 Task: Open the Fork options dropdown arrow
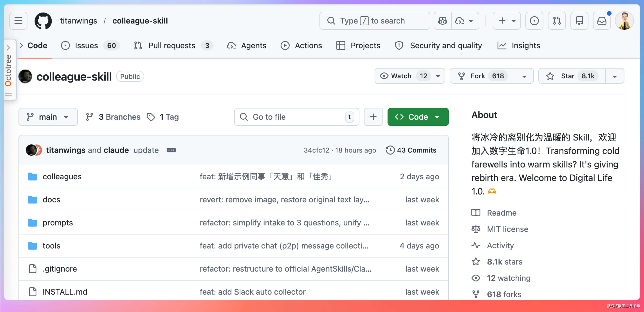(524, 76)
